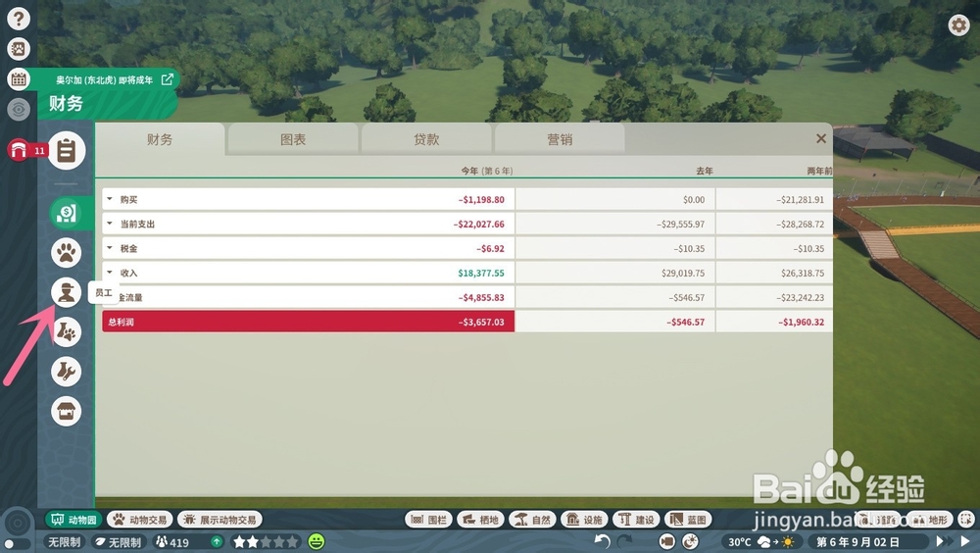Viewport: 980px width, 553px height.
Task: Switch to the 贷款 tab
Action: click(426, 139)
